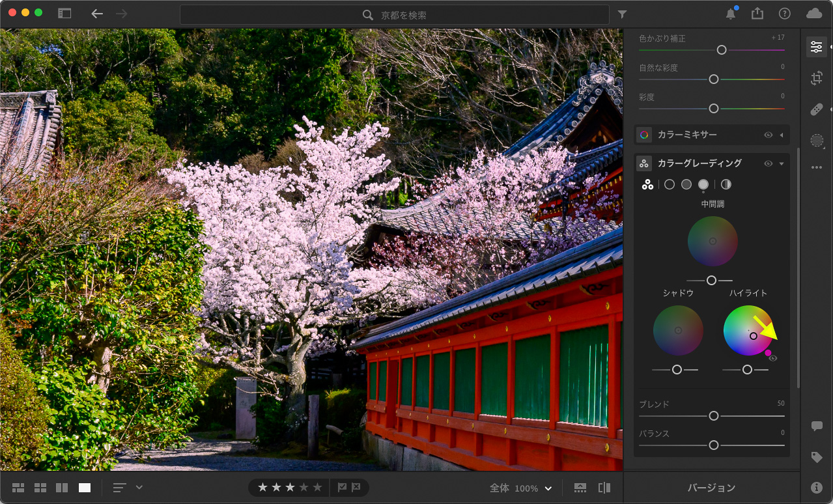The width and height of the screenshot is (833, 504).
Task: Click the share/export icon
Action: [757, 14]
